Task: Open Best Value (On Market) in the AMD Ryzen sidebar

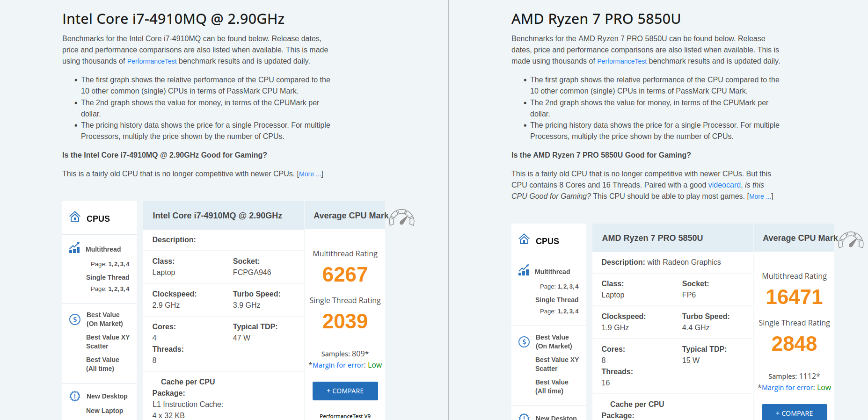Action: [x=554, y=341]
